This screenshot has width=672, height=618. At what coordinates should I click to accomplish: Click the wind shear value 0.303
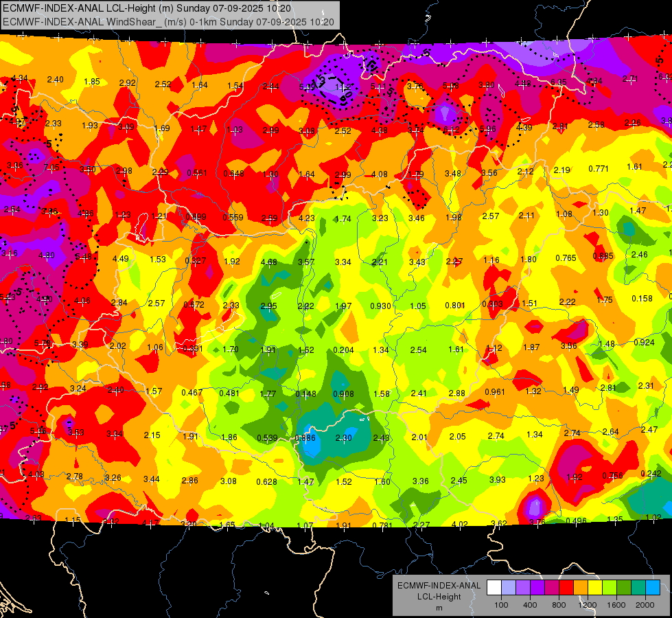(x=492, y=304)
